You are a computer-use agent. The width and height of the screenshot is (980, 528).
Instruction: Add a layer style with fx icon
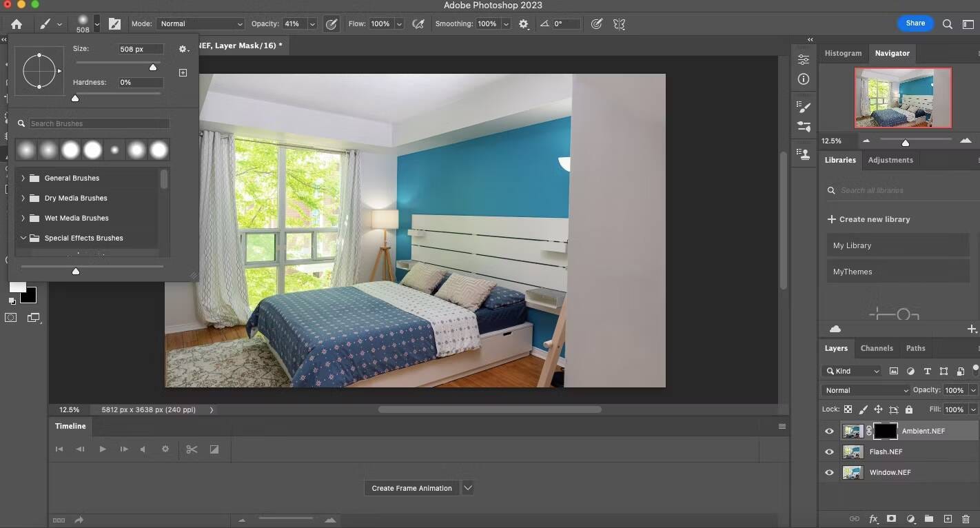pyautogui.click(x=873, y=518)
